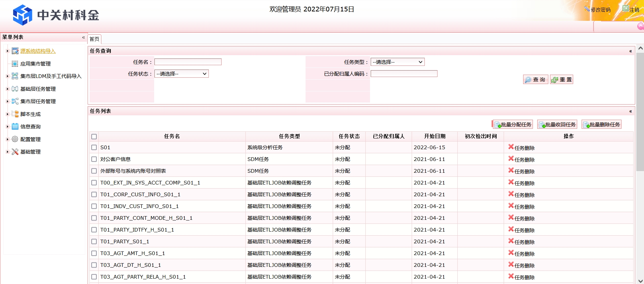Click delete X for T00_EXT_IN_SYS_ACCT_COMP_S01_1

coord(511,182)
